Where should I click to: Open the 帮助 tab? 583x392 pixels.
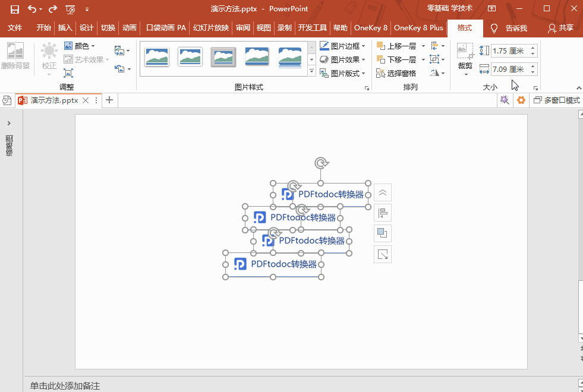pos(340,28)
